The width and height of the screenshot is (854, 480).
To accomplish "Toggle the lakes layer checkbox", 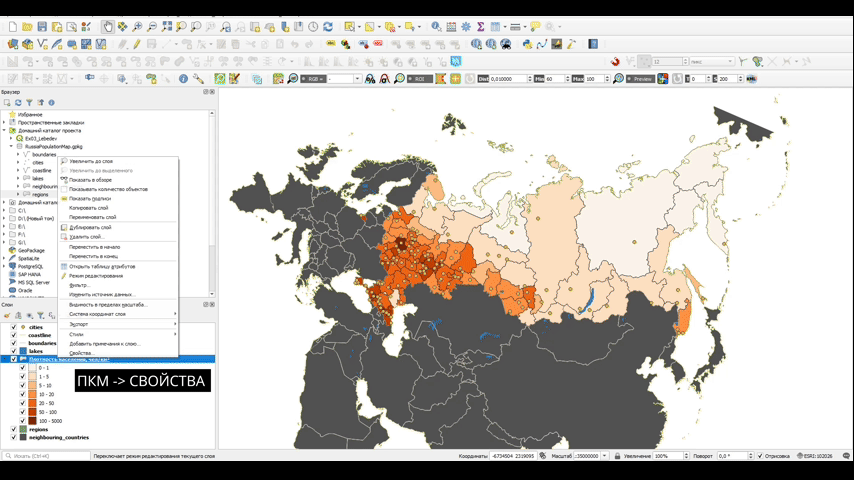I will pyautogui.click(x=13, y=351).
